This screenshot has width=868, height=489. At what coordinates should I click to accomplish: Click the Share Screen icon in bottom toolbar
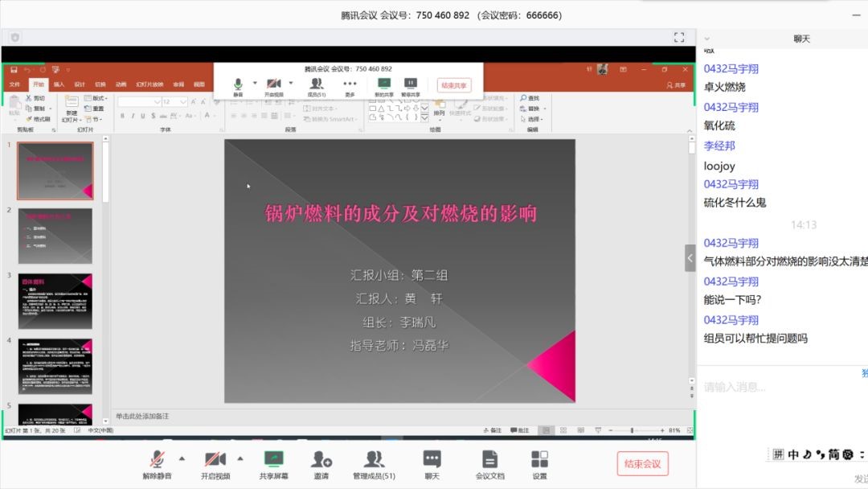(x=273, y=464)
